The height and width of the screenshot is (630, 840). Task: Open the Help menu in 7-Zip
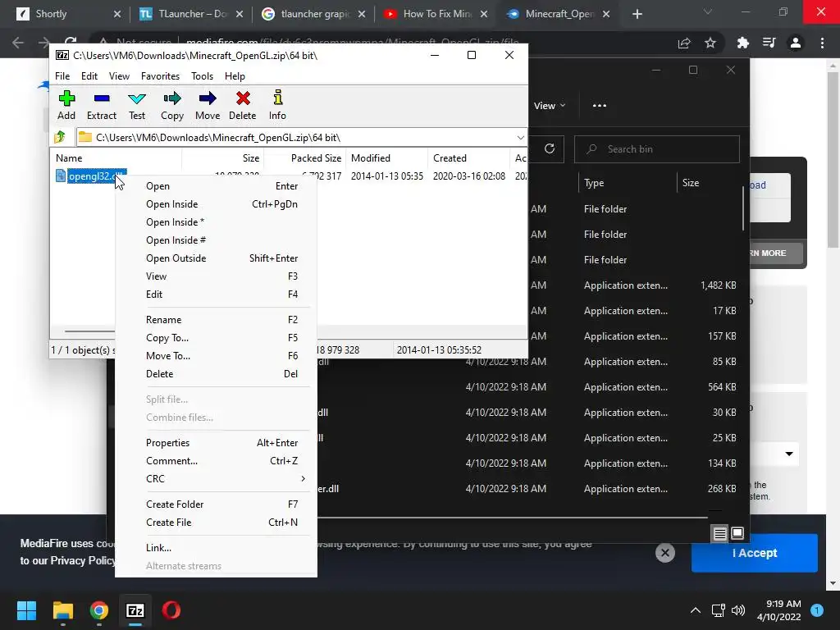click(235, 76)
